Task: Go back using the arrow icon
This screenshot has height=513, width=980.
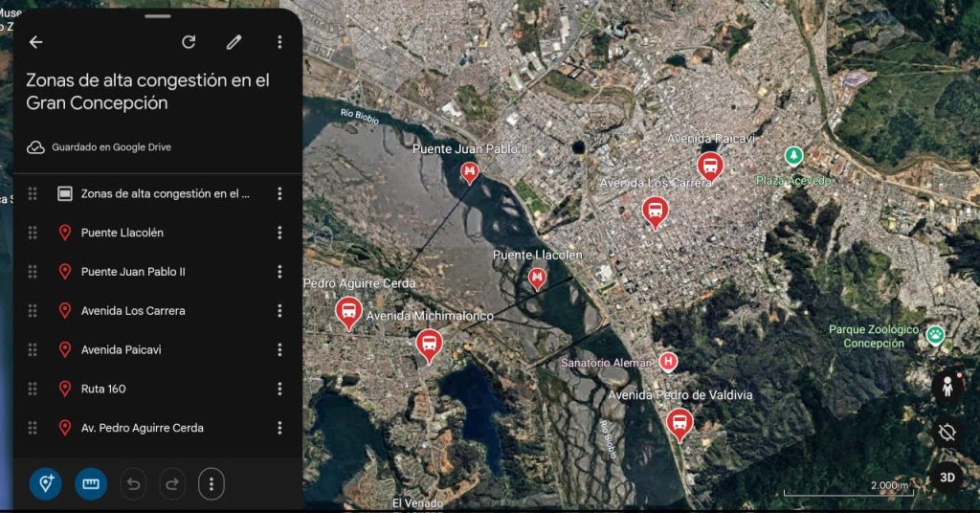Action: click(36, 42)
